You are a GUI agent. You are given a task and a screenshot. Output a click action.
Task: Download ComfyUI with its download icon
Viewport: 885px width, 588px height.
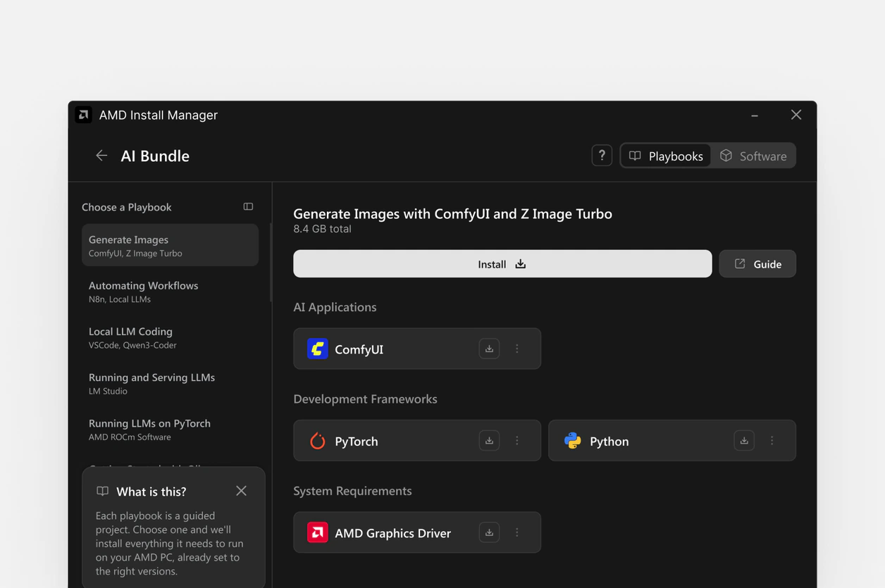(x=489, y=349)
